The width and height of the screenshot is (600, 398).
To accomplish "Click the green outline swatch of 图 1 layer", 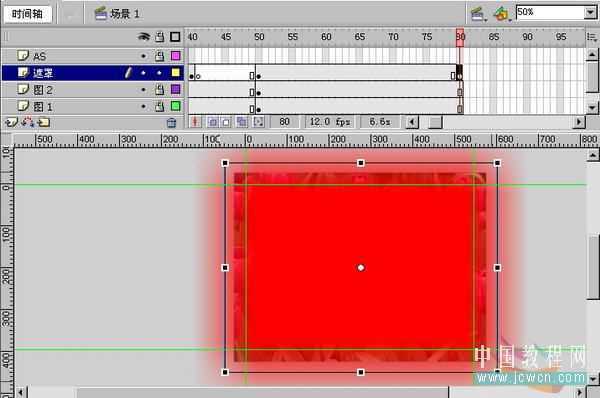I will [x=176, y=106].
